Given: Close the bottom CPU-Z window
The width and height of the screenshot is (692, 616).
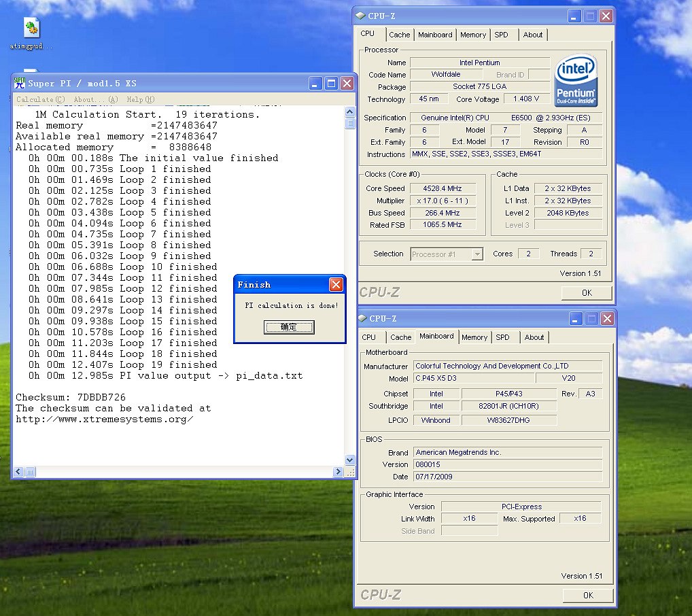Looking at the screenshot, I should pos(607,319).
